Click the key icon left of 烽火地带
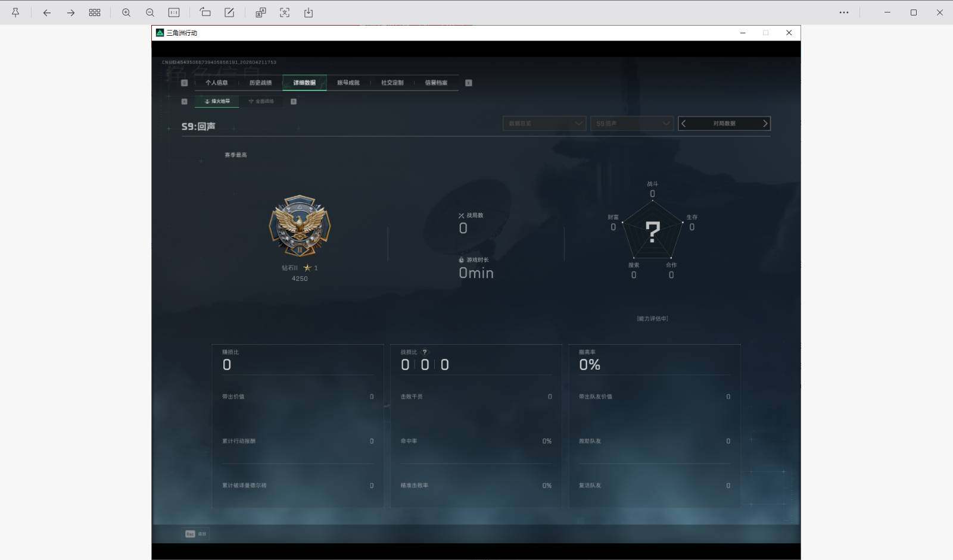The height and width of the screenshot is (560, 953). pyautogui.click(x=185, y=101)
